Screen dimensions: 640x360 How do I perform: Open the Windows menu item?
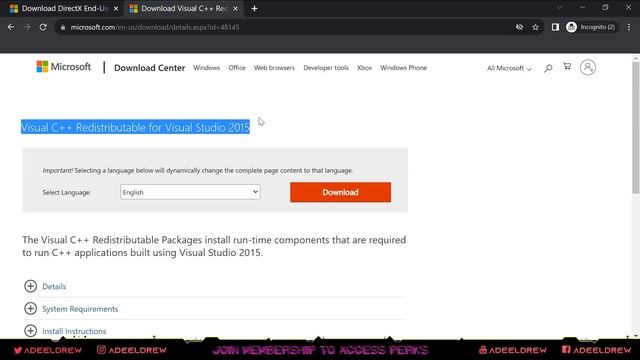click(x=207, y=68)
